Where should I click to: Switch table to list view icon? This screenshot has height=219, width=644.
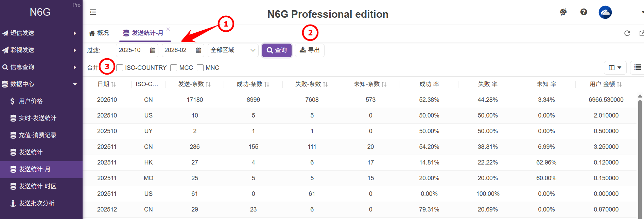click(638, 67)
